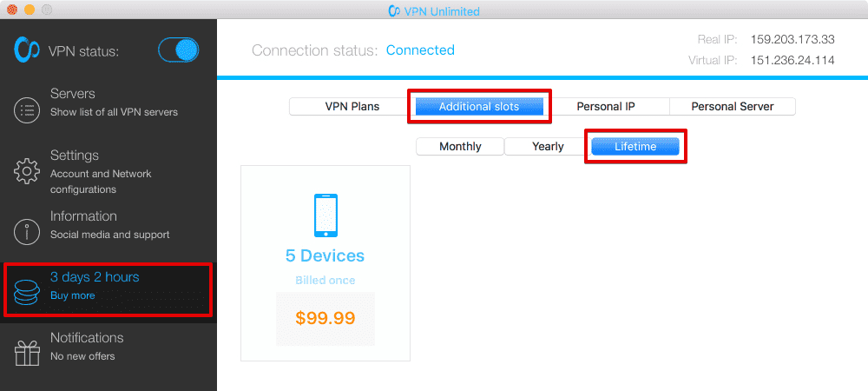Open Settings via the gear icon
Screen dimensions: 868x391
[x=27, y=171]
